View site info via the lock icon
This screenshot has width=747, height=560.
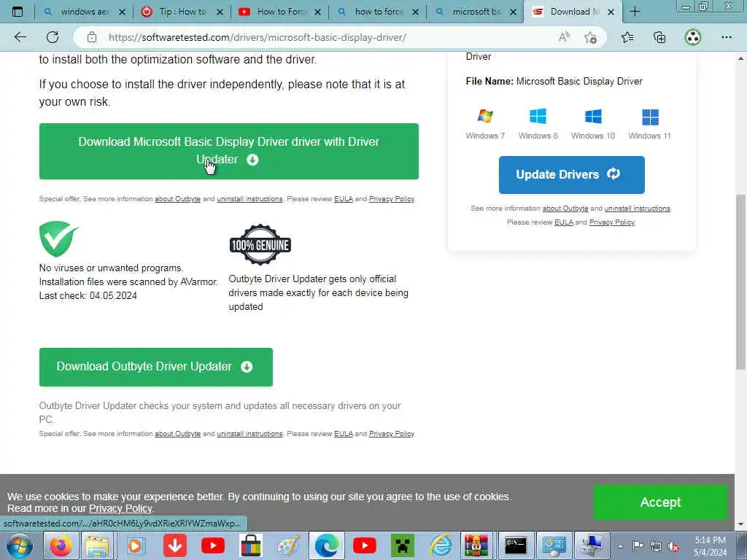pos(92,37)
